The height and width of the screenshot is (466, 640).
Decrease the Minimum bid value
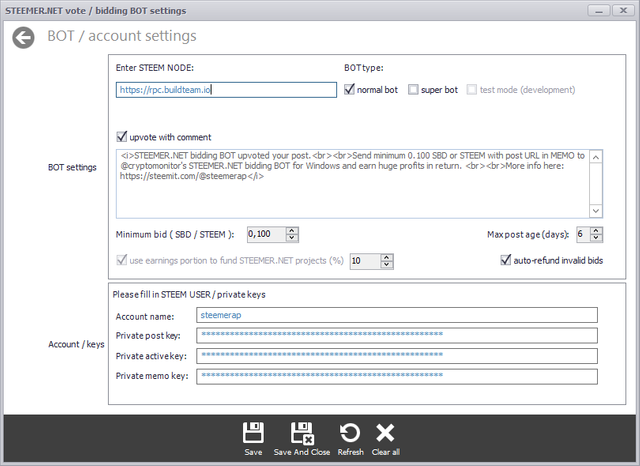pyautogui.click(x=292, y=238)
